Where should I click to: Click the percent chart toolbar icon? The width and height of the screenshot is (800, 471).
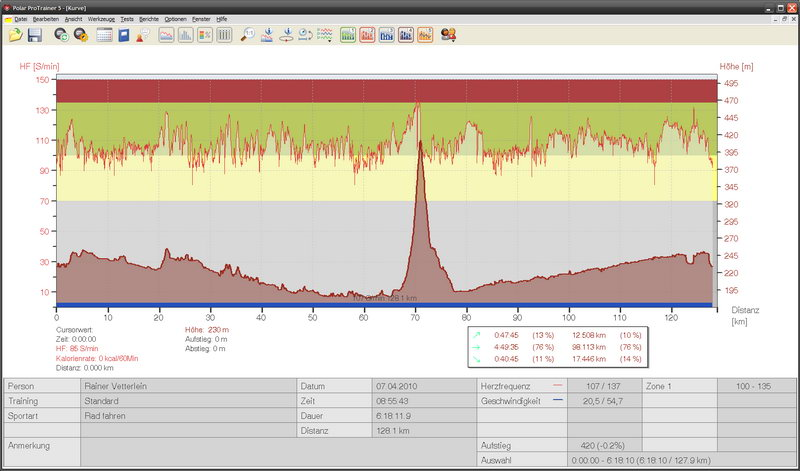point(205,35)
